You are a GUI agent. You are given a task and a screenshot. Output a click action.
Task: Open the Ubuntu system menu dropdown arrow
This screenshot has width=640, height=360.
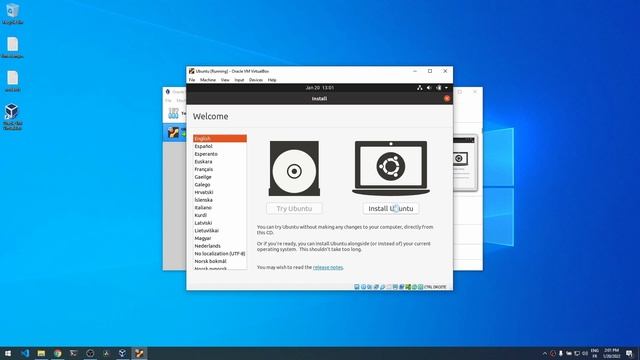click(x=446, y=88)
